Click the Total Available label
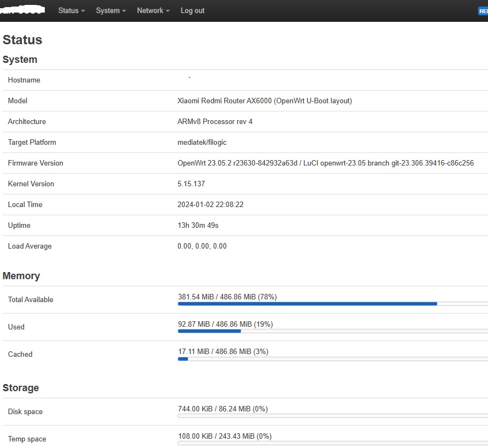The image size is (488, 448). pos(31,299)
